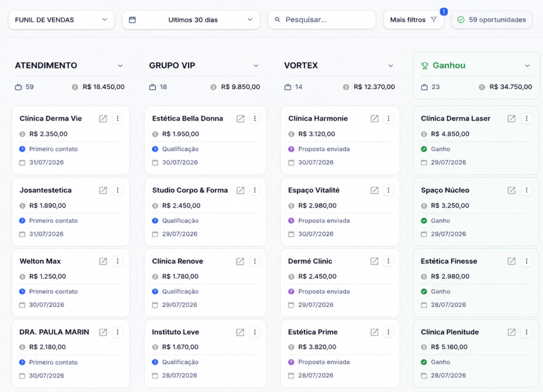Open external link icon on Clínica Renove card
This screenshot has height=392, width=543.
click(240, 261)
